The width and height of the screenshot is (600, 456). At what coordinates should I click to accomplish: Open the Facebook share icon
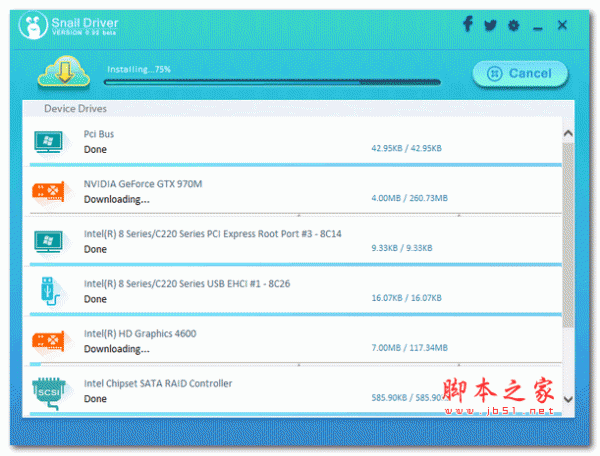(467, 24)
